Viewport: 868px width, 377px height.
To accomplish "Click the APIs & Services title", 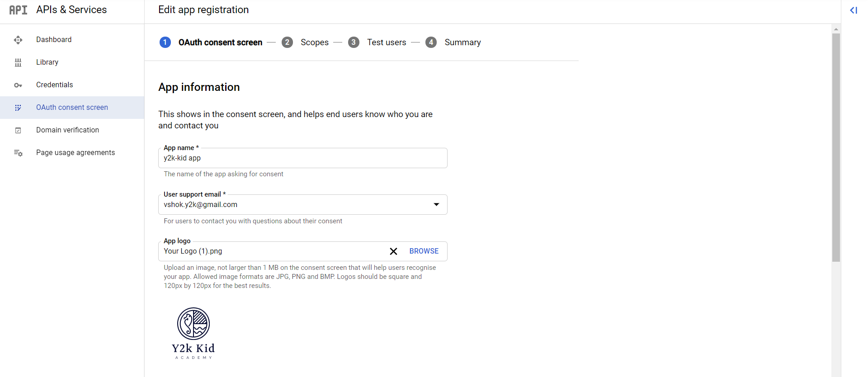I will coord(71,10).
